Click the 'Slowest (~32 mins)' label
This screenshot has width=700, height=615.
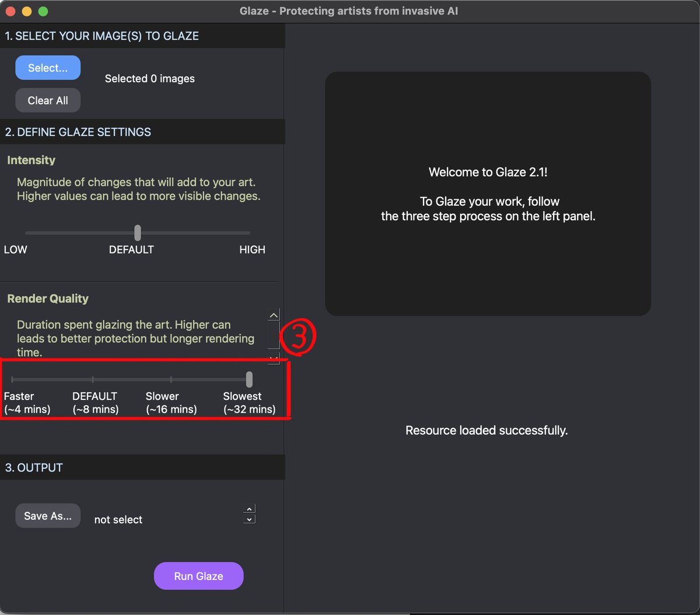point(249,403)
